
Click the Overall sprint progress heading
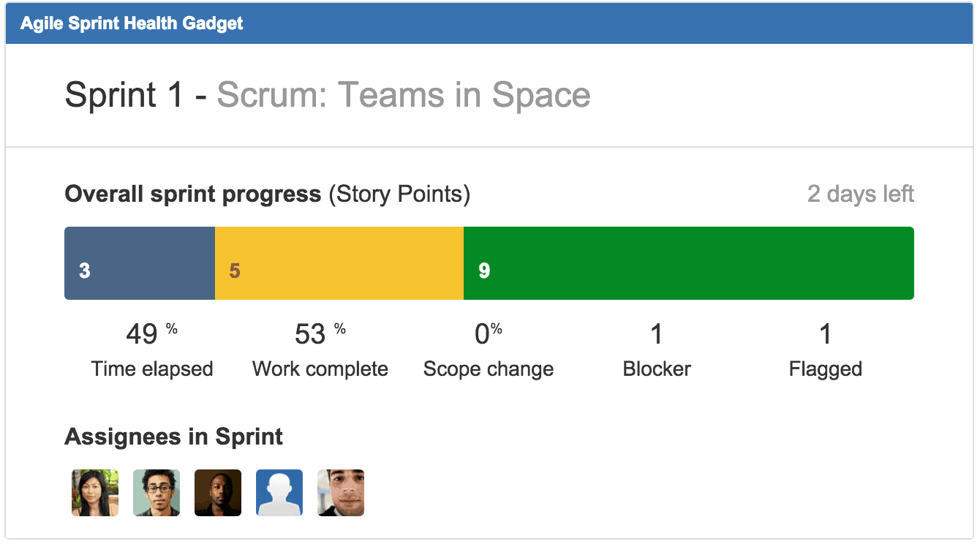pyautogui.click(x=193, y=194)
